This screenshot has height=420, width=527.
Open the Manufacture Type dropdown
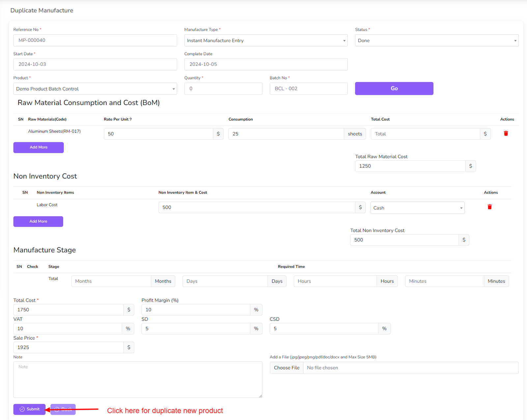click(265, 41)
